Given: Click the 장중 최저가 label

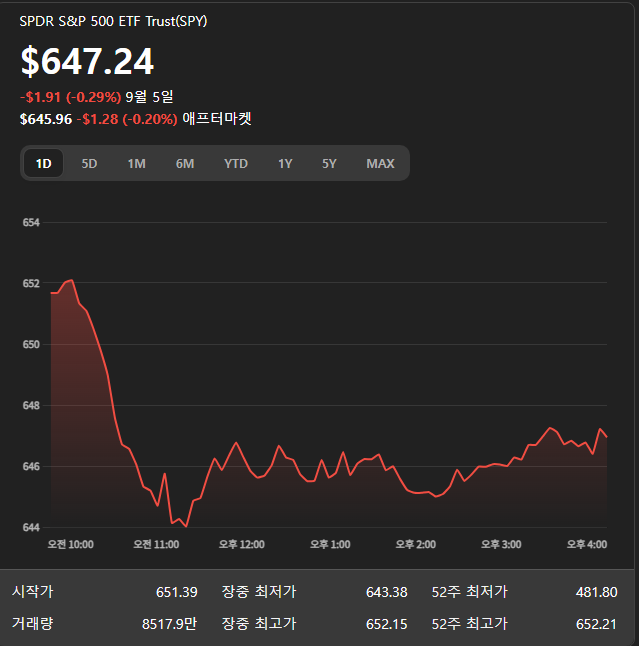Looking at the screenshot, I should 259,592.
